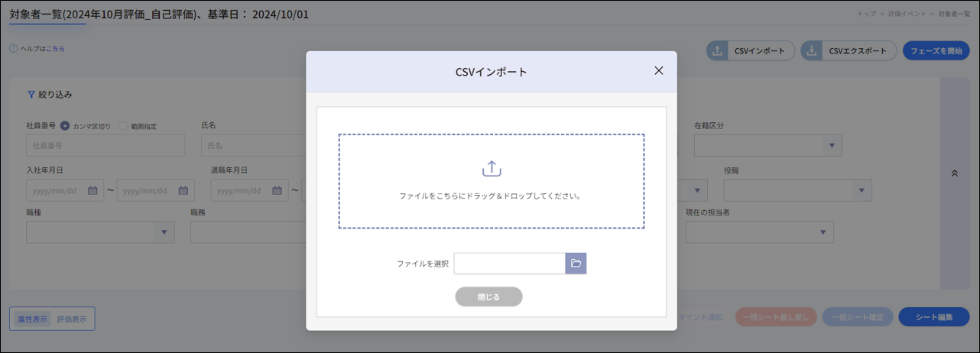Click the 退職年月日 start date field
The height and width of the screenshot is (353, 980).
[249, 190]
